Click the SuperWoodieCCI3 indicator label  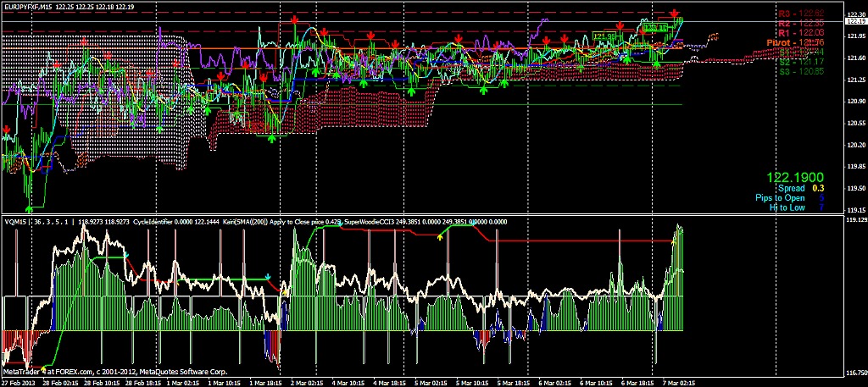pyautogui.click(x=390, y=219)
